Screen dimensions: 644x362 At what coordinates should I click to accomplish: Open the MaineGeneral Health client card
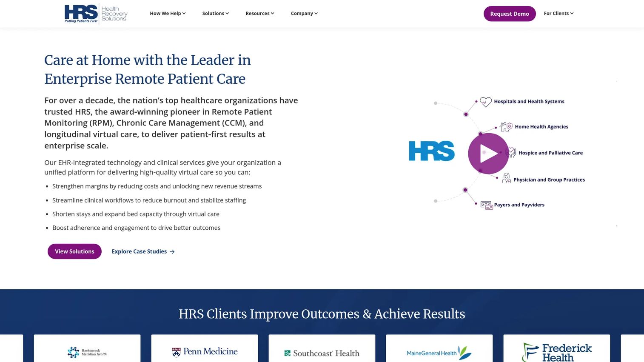[x=439, y=348]
